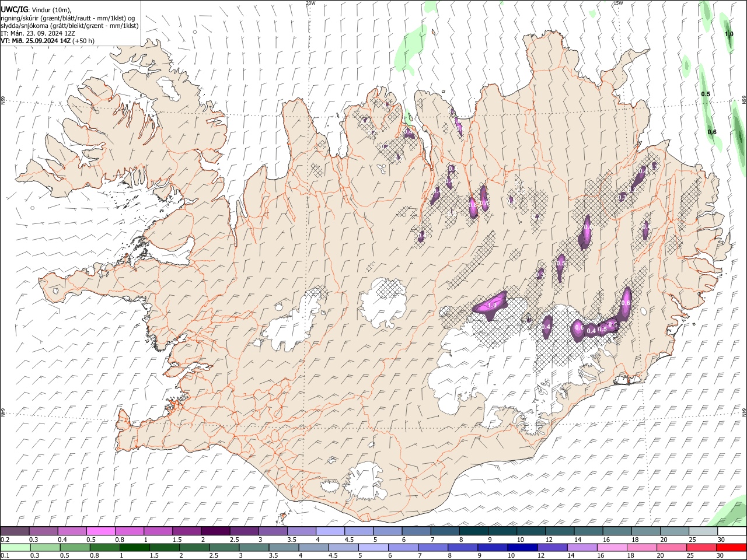
Task: Pick the lavender 4 swatch in the snow scale
Action: [330, 531]
